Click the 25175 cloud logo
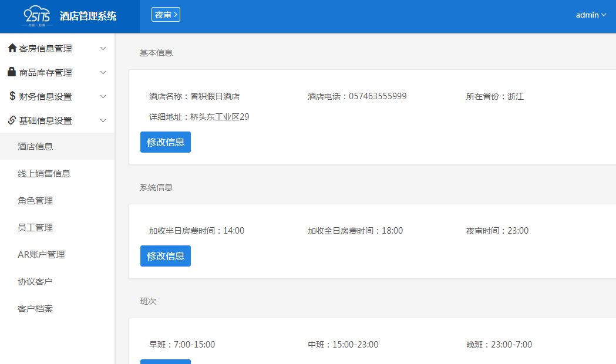 37,16
